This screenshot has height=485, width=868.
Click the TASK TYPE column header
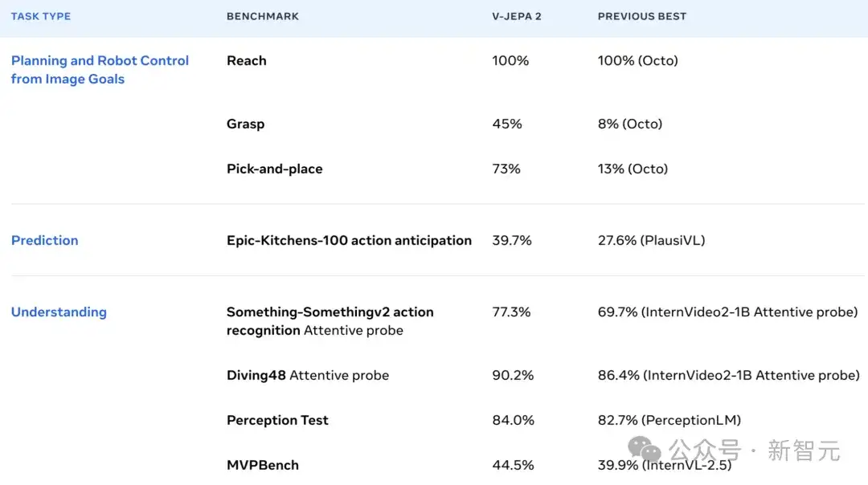(x=41, y=17)
